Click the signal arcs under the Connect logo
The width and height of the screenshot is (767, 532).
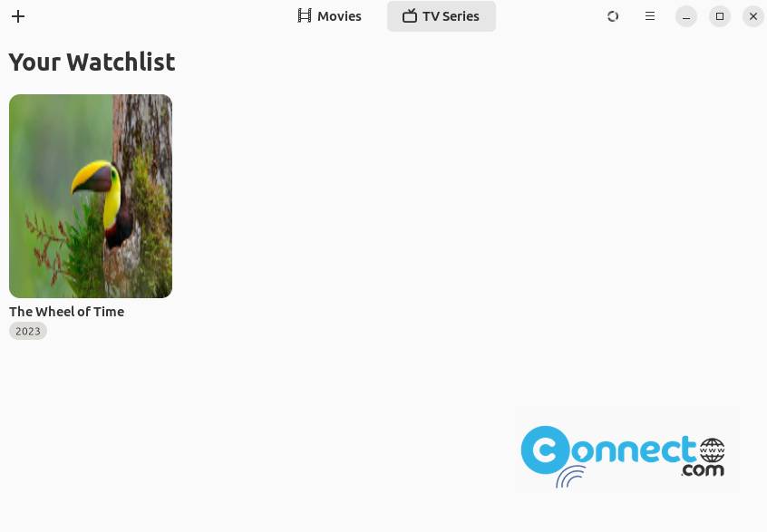[x=570, y=477]
